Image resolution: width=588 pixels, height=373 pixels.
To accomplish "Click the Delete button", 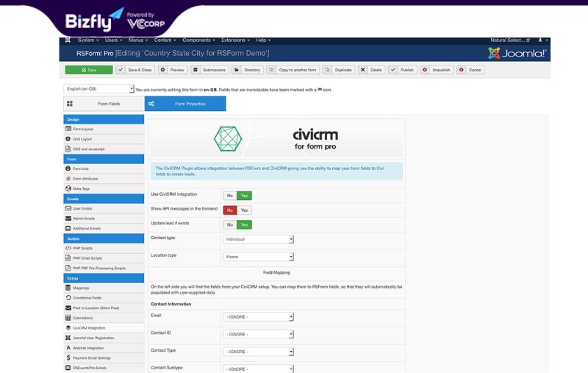I will (x=372, y=70).
